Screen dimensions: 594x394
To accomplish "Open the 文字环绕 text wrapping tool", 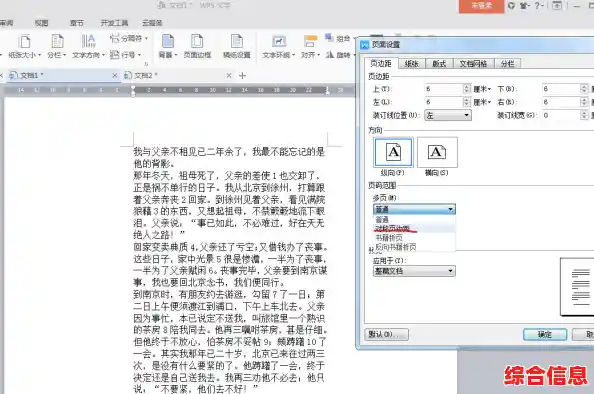I will click(x=279, y=46).
